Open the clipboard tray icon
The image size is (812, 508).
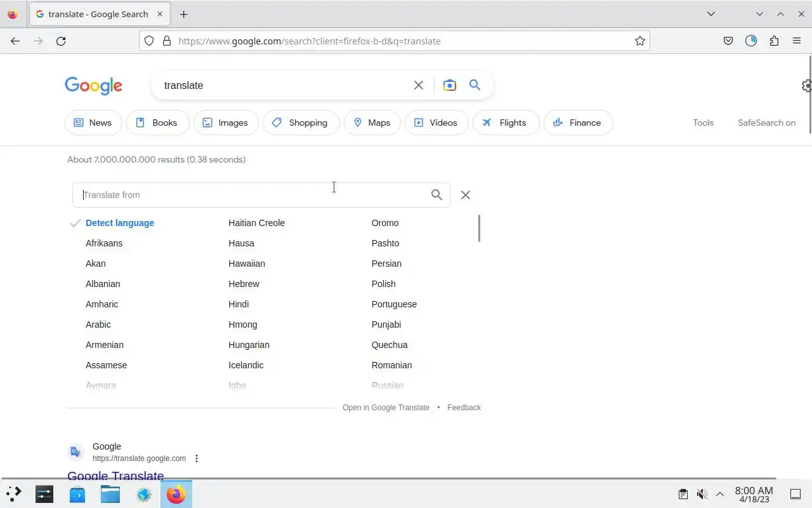[683, 494]
